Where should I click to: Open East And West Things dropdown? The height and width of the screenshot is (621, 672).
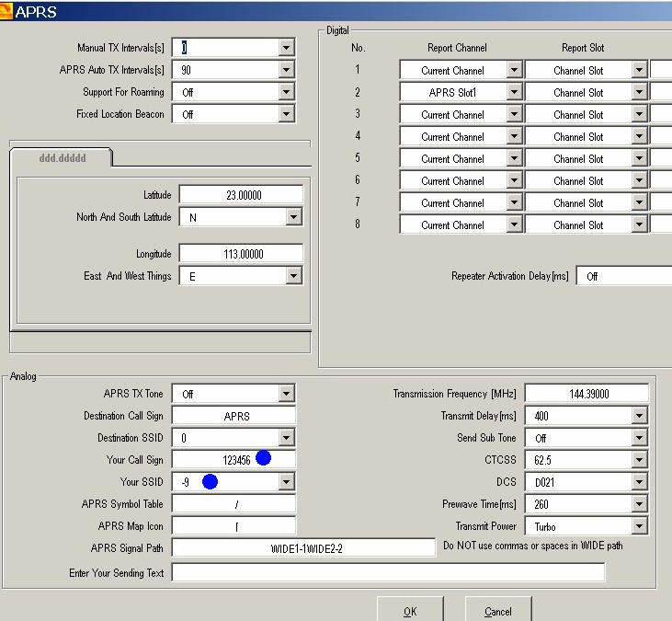point(293,276)
